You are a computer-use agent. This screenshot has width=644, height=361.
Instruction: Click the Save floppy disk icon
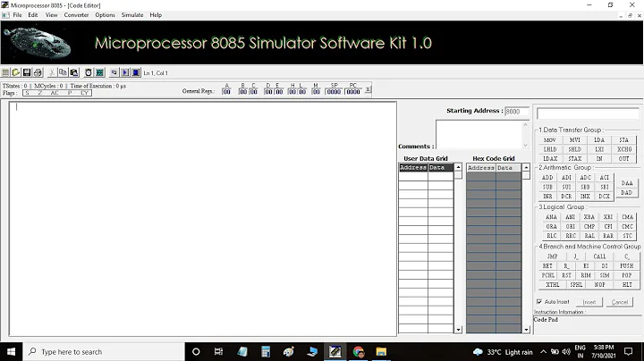click(x=27, y=72)
